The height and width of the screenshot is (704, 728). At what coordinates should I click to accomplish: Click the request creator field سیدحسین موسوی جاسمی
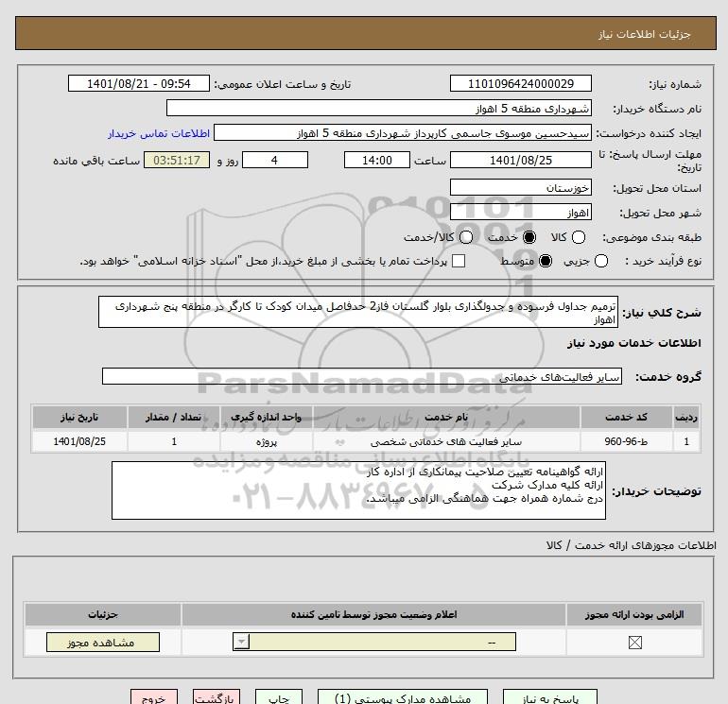coord(403,132)
